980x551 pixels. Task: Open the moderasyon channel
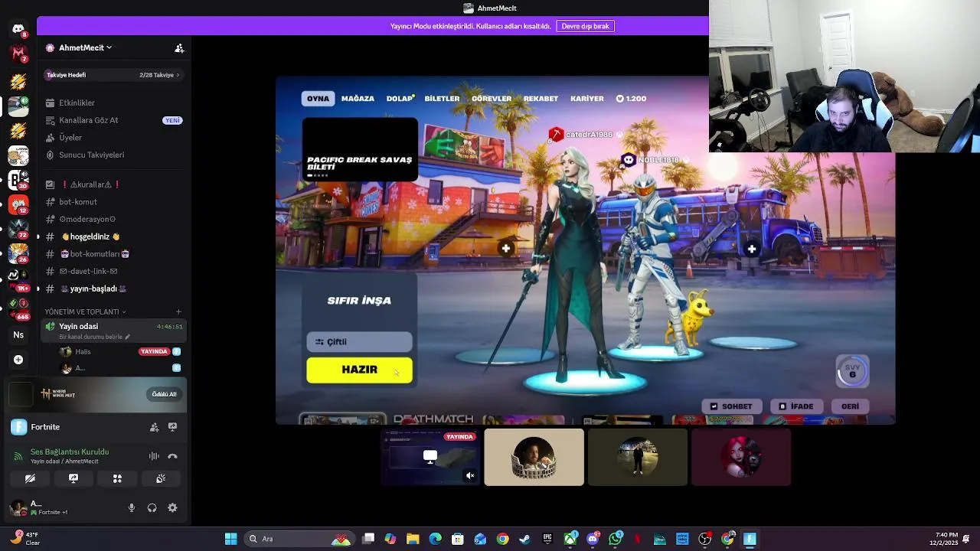tap(113, 219)
